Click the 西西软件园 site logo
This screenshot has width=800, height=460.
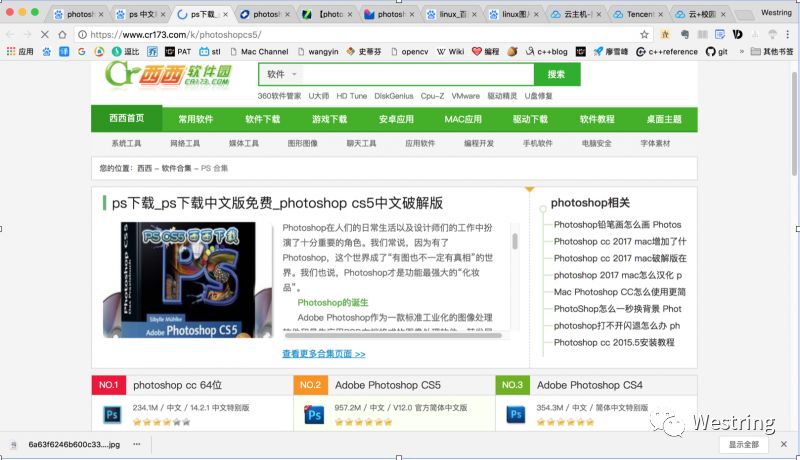tap(168, 74)
